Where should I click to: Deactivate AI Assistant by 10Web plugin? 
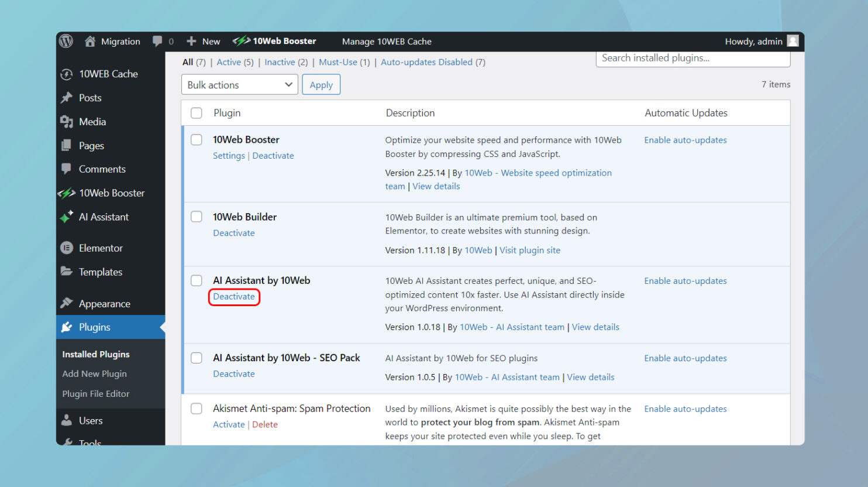[x=234, y=297]
